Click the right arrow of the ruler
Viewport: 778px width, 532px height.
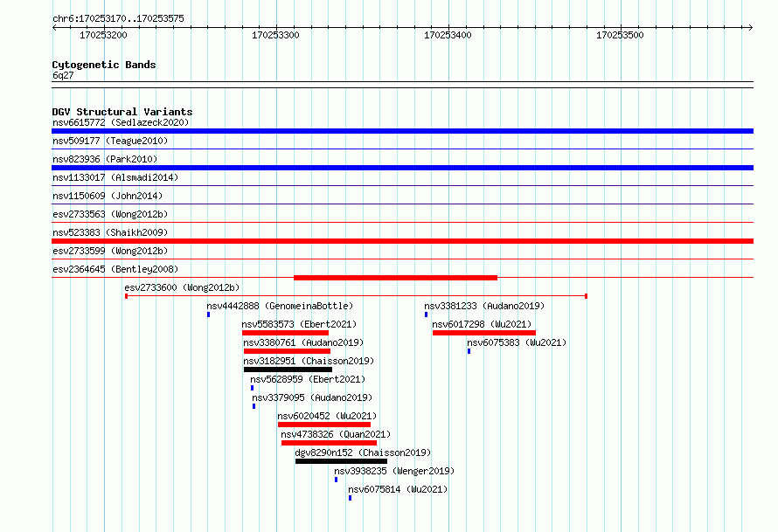(x=750, y=28)
